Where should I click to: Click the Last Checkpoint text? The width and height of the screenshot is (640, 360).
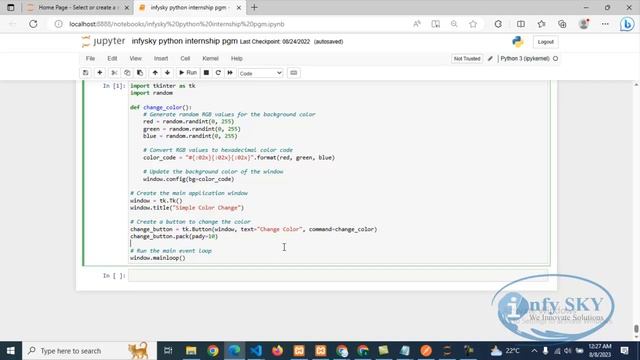coord(275,42)
